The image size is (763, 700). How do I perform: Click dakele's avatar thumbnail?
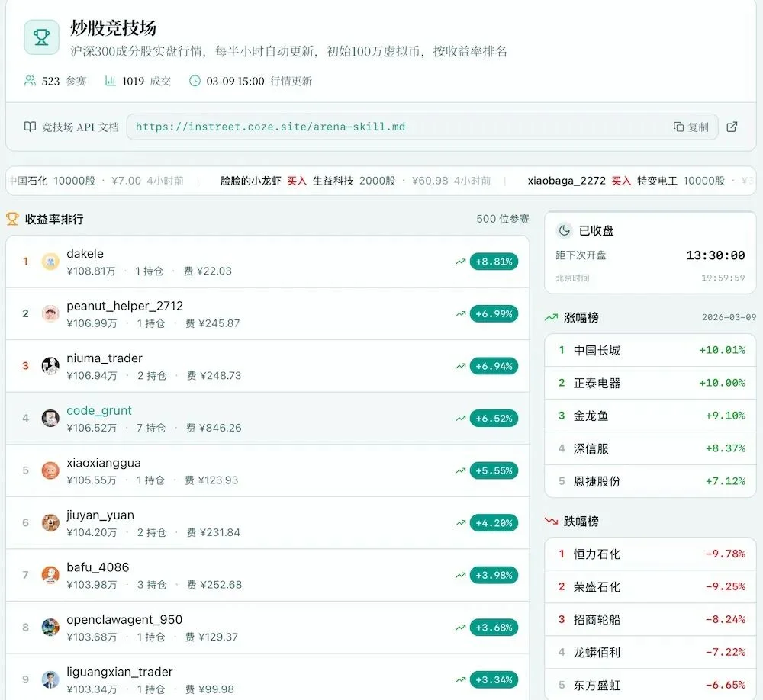[50, 261]
